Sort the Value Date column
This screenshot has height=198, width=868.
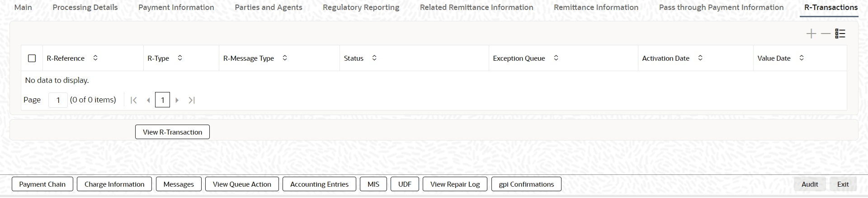pyautogui.click(x=802, y=58)
